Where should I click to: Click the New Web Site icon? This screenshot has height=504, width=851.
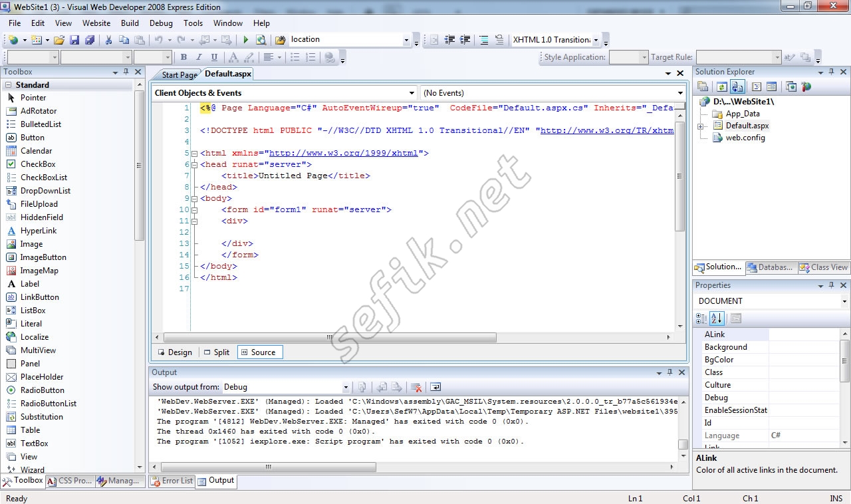[x=13, y=40]
